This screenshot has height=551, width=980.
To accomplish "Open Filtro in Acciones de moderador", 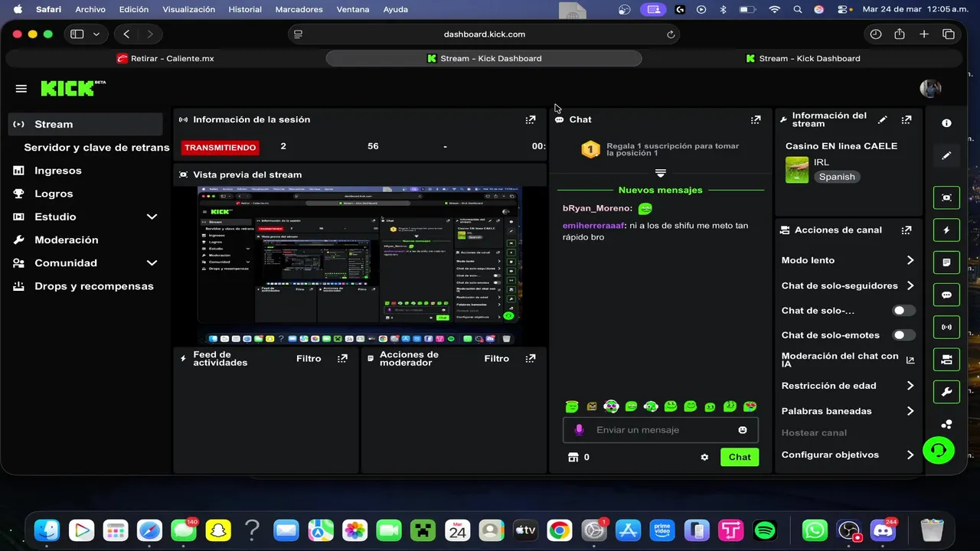I will pyautogui.click(x=496, y=358).
